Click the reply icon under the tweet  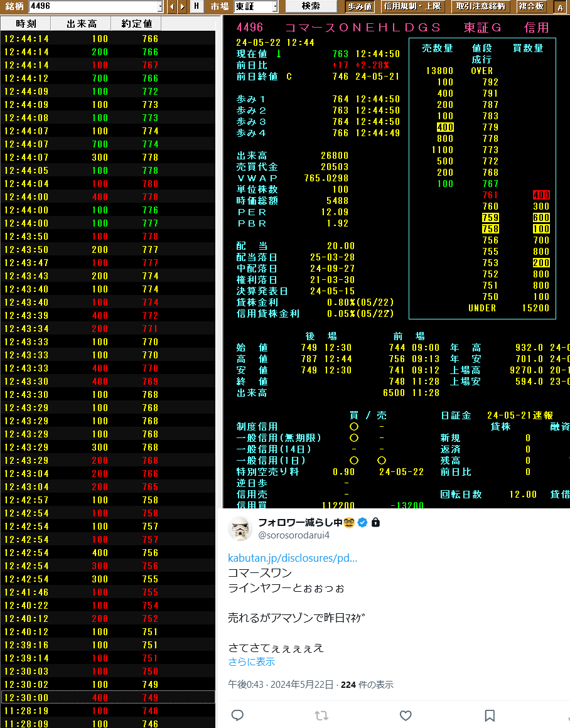237,715
